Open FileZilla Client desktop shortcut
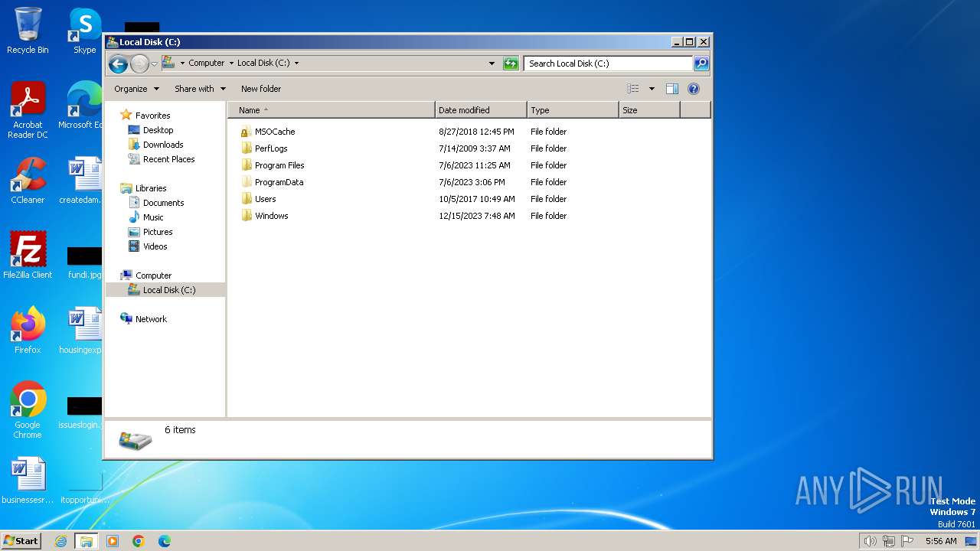Screen dimensions: 980x551 pos(28,256)
